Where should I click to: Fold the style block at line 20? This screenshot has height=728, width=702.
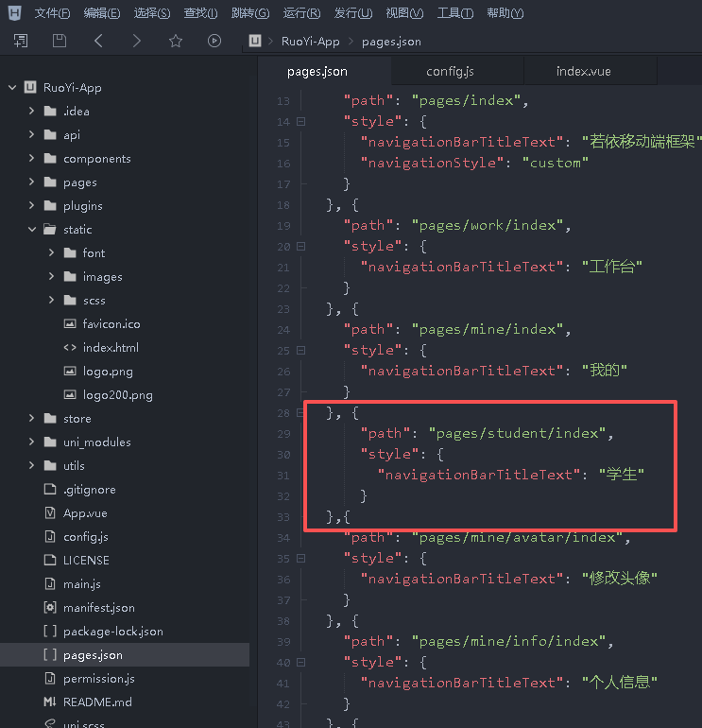click(300, 247)
